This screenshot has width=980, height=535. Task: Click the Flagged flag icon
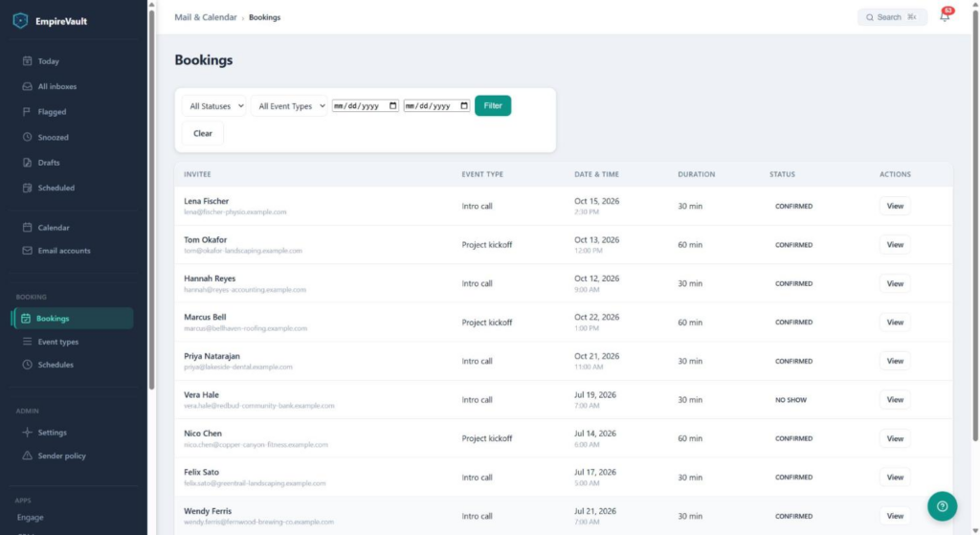pyautogui.click(x=27, y=112)
